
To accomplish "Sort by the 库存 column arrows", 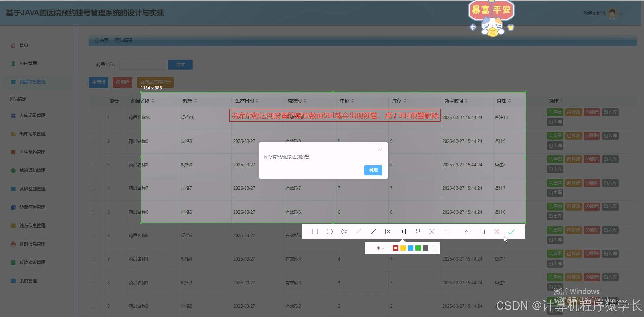I will pyautogui.click(x=405, y=101).
